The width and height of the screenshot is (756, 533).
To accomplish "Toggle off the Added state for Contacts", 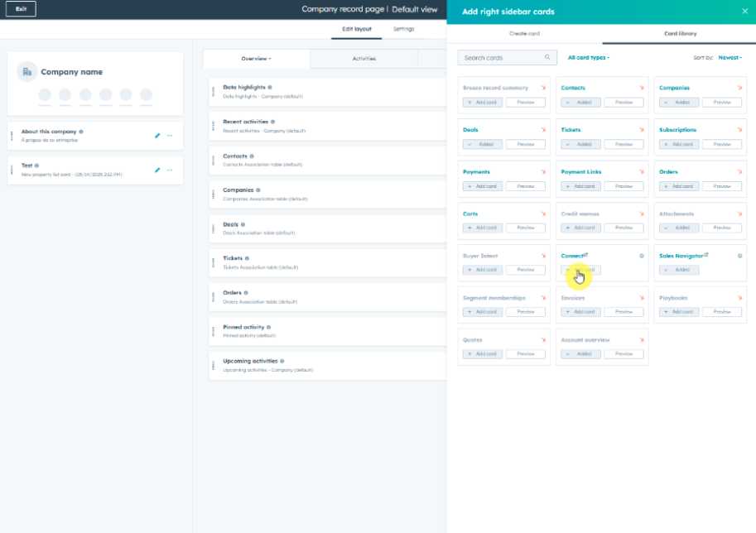I will (x=580, y=102).
